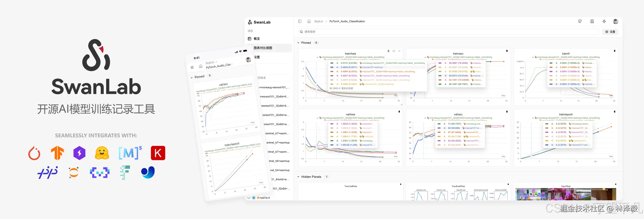Click the lightning bolt icon in the top bar
Viewport: 644px width, 219px height.
pos(604,21)
